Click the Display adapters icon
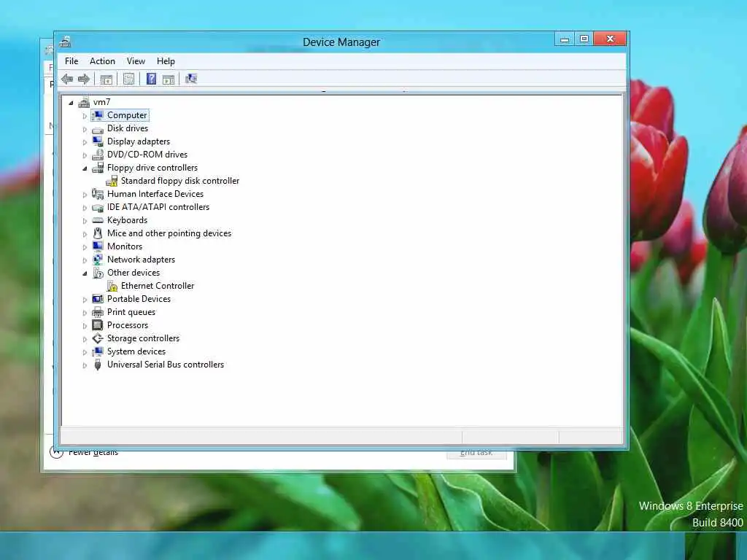Screen dimensions: 747x560 coord(98,141)
